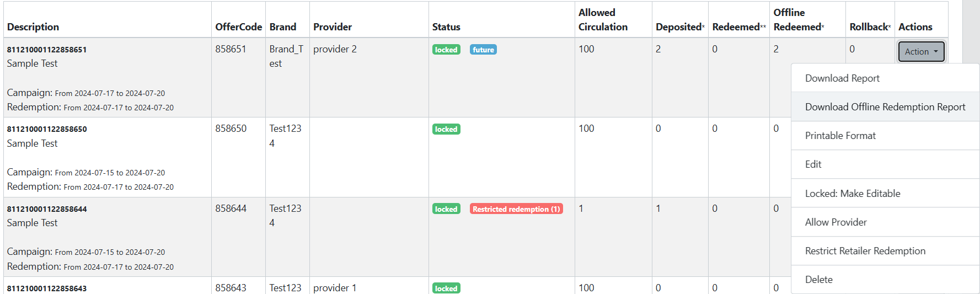The height and width of the screenshot is (294, 980).
Task: Click the OfferCode column header
Action: [238, 27]
